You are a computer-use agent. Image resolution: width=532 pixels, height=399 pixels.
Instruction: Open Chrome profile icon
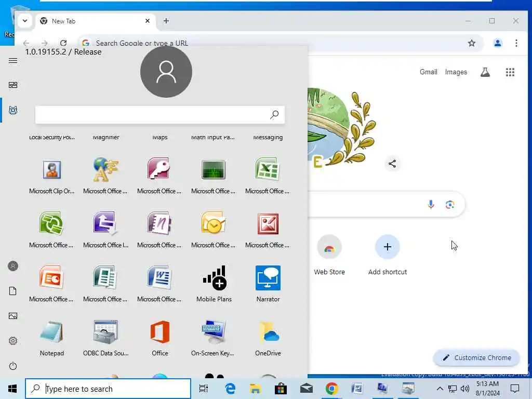[498, 43]
